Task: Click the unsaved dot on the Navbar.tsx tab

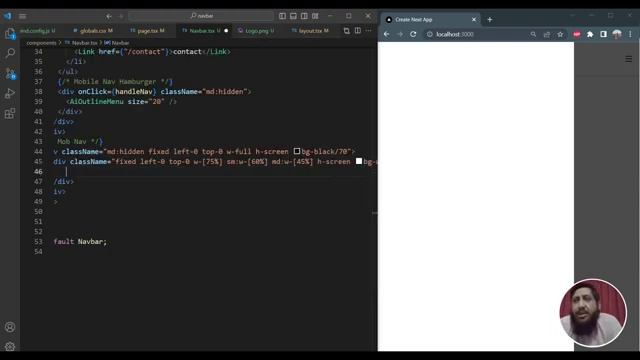Action: 226,31
